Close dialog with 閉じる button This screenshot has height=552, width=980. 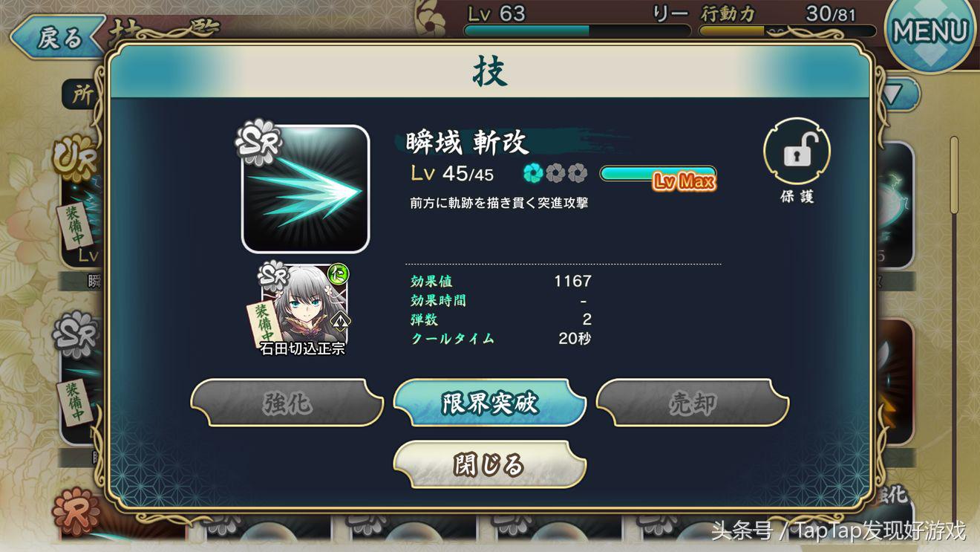point(490,464)
